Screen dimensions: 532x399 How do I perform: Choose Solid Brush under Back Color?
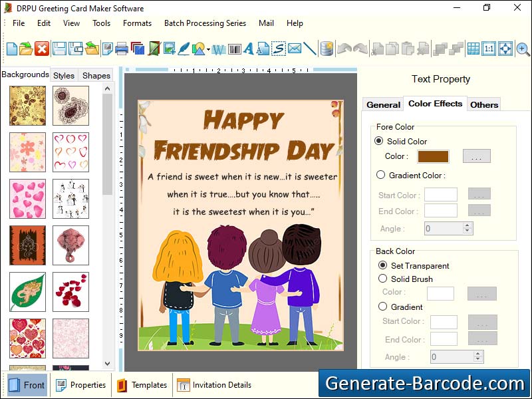[x=382, y=279]
